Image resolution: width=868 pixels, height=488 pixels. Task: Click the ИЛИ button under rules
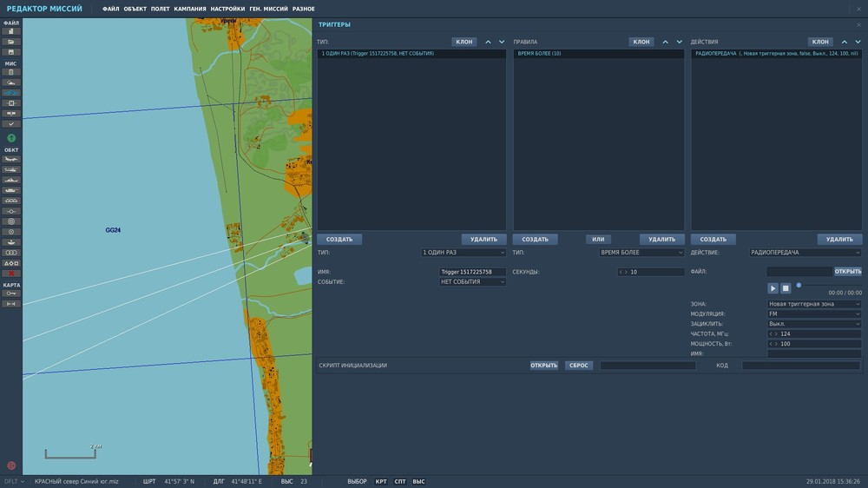[598, 240]
